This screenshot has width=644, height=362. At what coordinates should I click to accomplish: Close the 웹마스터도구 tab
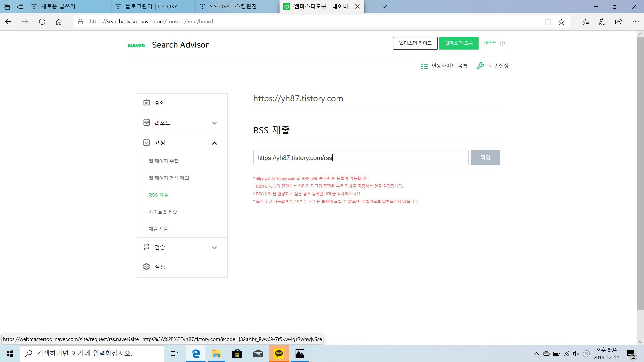tap(357, 7)
